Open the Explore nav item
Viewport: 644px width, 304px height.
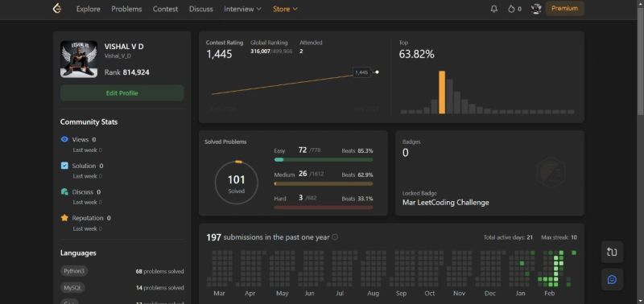point(89,9)
